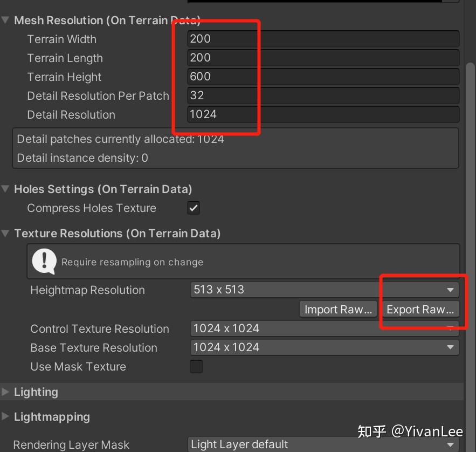
Task: Expand the Lightmapping section
Action: (5, 416)
